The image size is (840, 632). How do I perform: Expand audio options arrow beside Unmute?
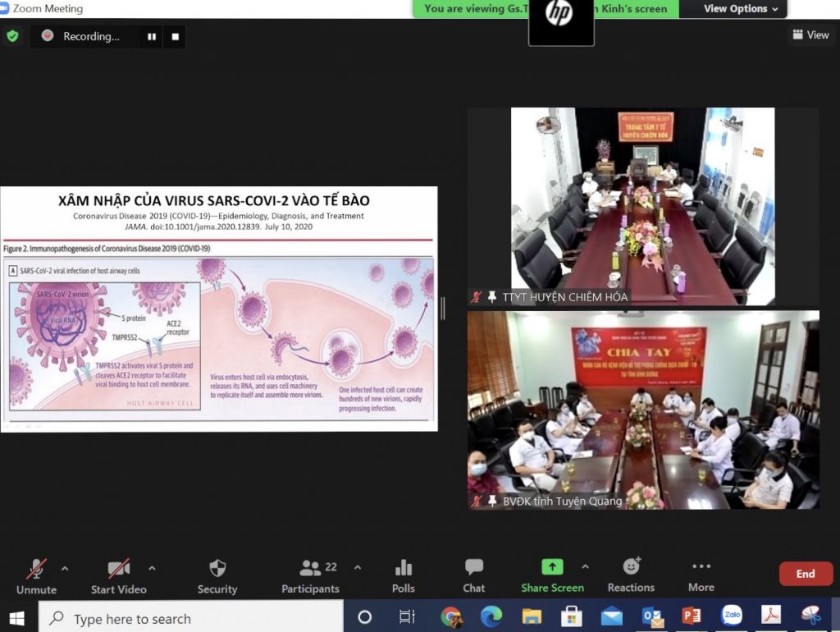pyautogui.click(x=65, y=568)
